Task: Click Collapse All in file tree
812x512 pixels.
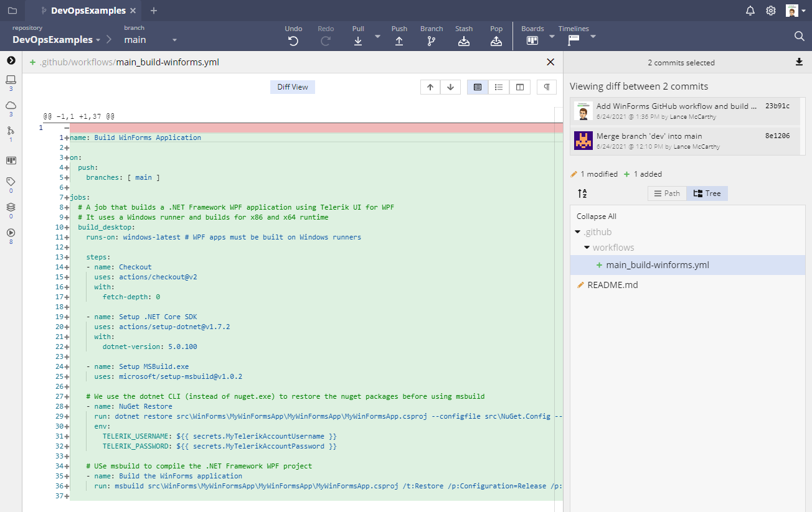Action: coord(596,216)
